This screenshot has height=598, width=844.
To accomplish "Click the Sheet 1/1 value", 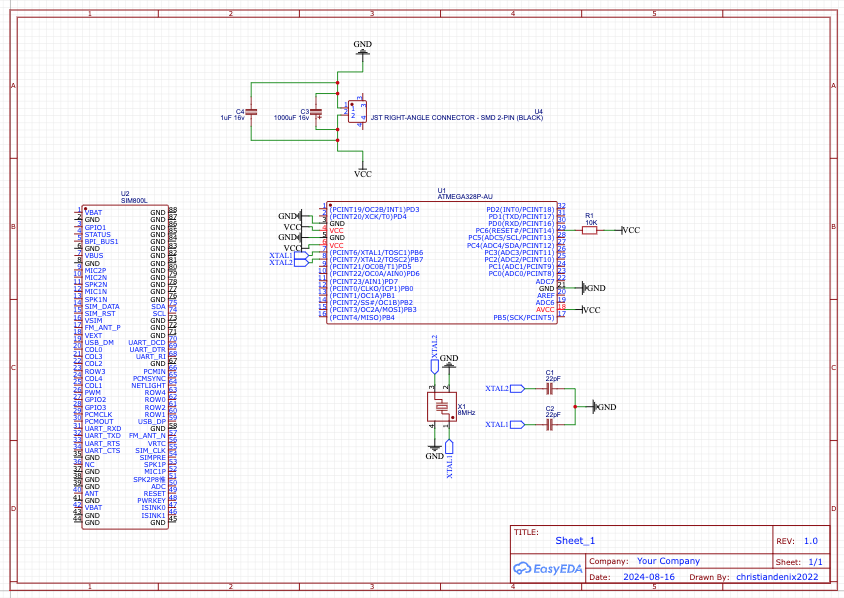I will pyautogui.click(x=815, y=561).
